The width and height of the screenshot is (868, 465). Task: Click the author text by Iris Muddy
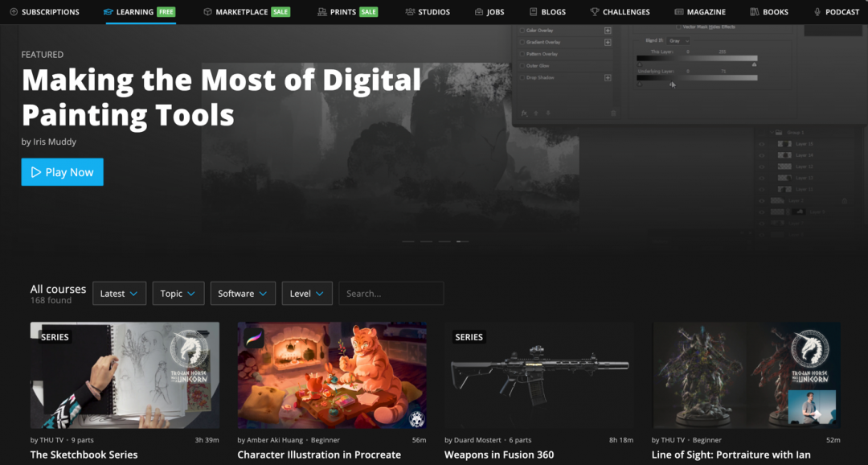tap(49, 142)
